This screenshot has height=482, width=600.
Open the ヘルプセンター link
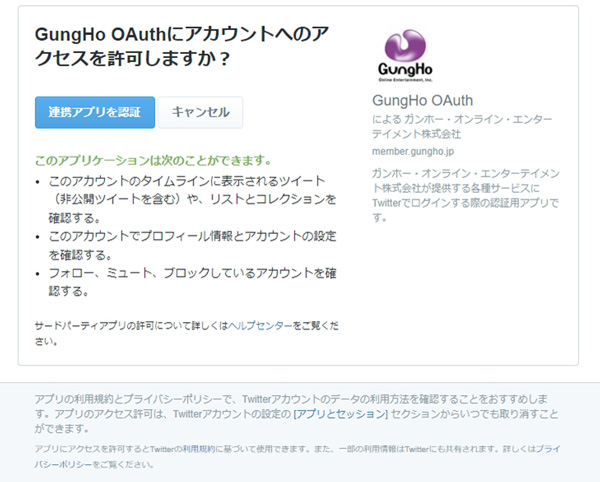pyautogui.click(x=260, y=326)
